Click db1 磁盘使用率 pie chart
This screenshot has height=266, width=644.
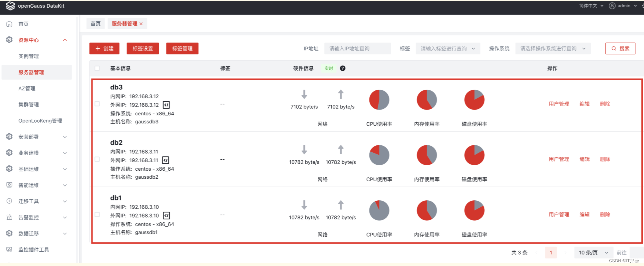(x=475, y=210)
